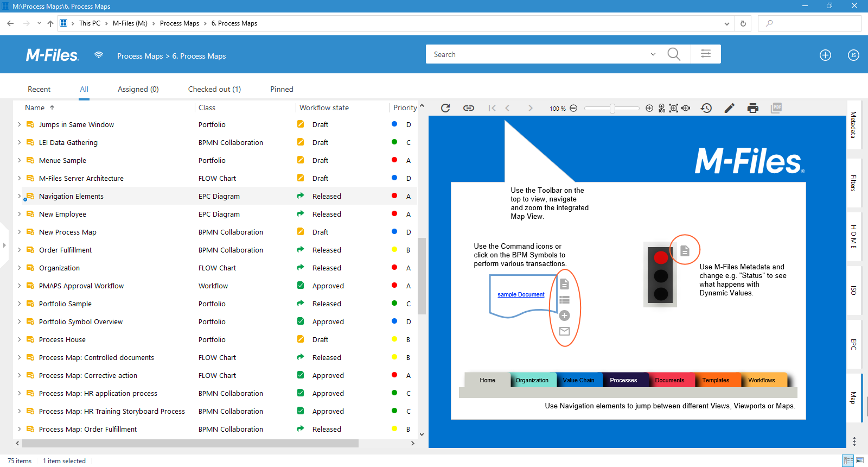868x467 pixels.
Task: Click the zoom out minus icon
Action: click(573, 108)
